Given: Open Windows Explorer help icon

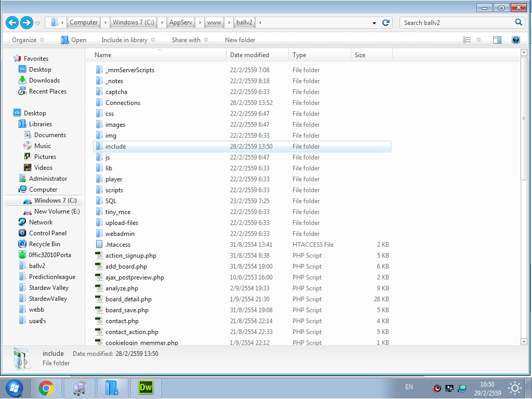Looking at the screenshot, I should pyautogui.click(x=516, y=39).
